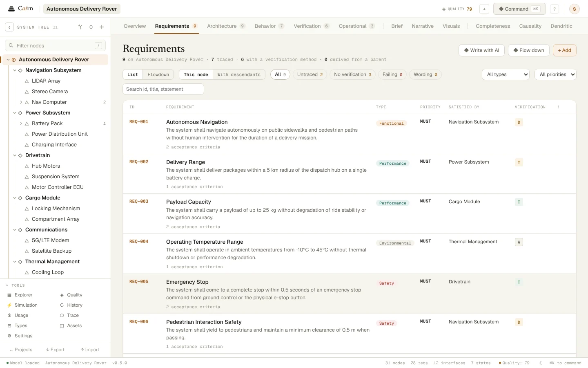Open the Types tool

21,325
